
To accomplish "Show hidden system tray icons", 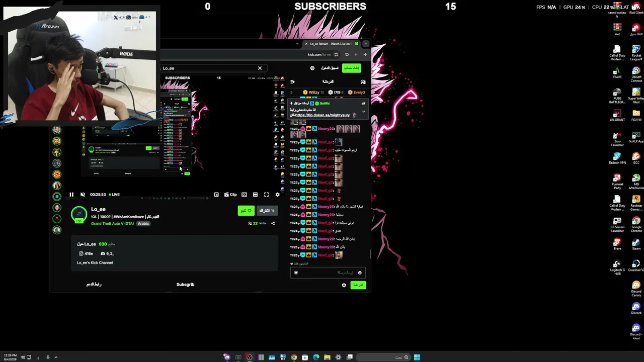I will [56, 357].
